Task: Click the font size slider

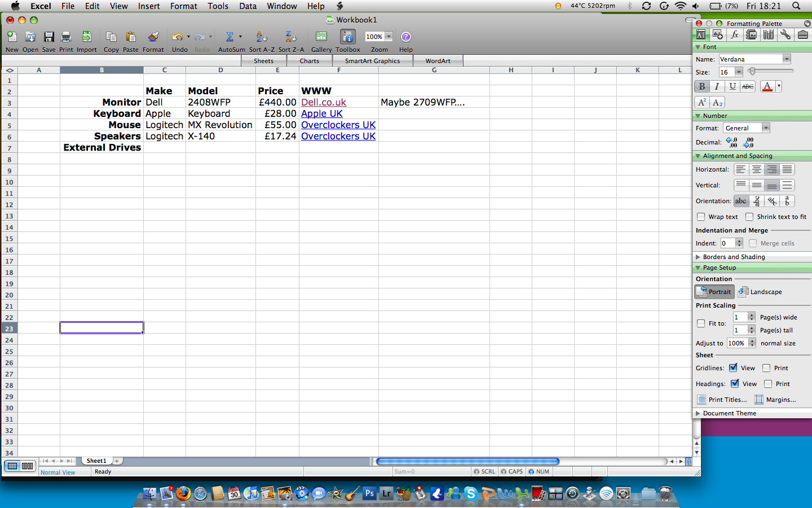Action: pyautogui.click(x=770, y=71)
